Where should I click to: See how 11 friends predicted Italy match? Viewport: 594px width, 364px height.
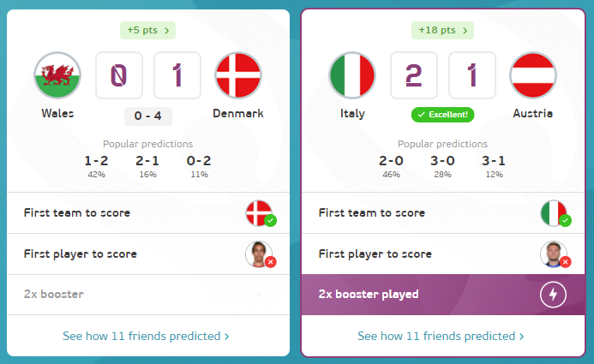pos(441,336)
